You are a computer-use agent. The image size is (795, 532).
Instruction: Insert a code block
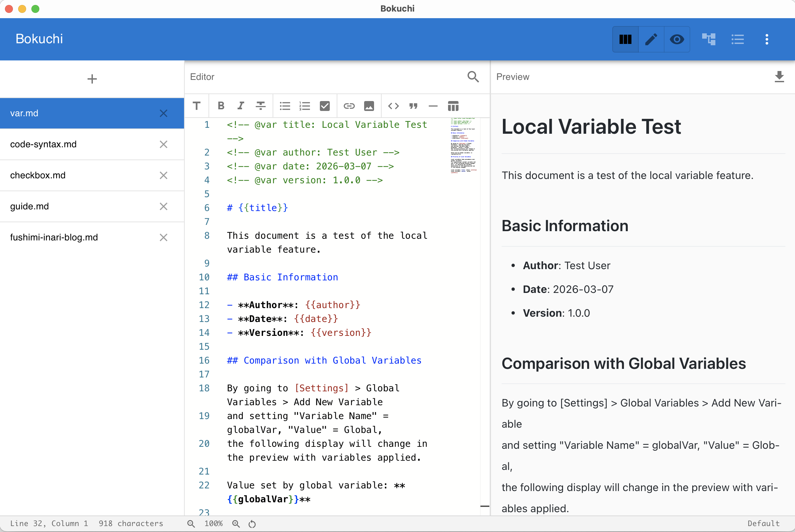pyautogui.click(x=393, y=106)
